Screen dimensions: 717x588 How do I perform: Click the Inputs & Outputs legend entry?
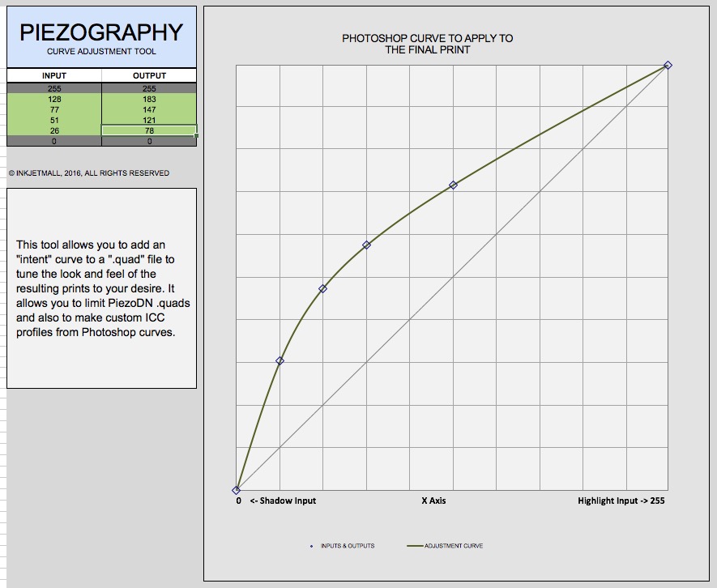[343, 546]
